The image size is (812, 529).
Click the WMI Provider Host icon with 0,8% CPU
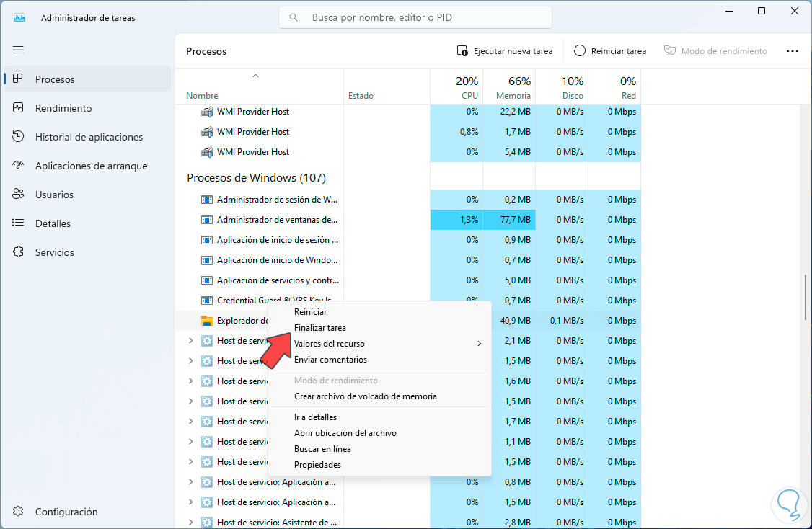pos(207,132)
